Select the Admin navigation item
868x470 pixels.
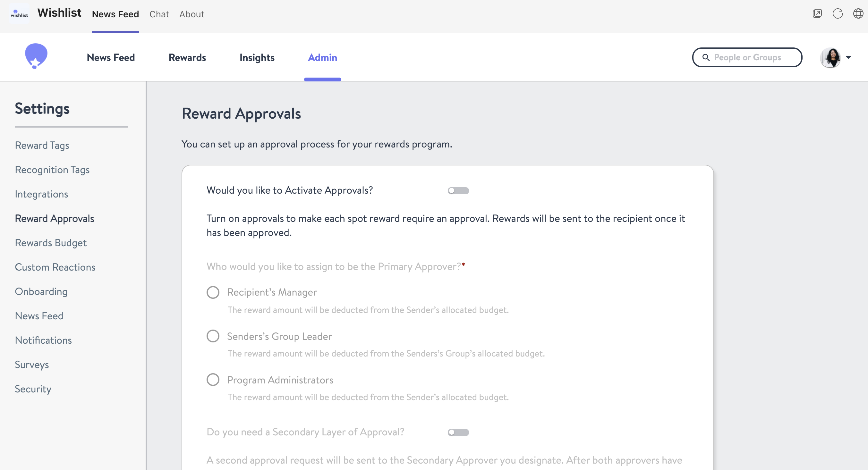pos(322,58)
